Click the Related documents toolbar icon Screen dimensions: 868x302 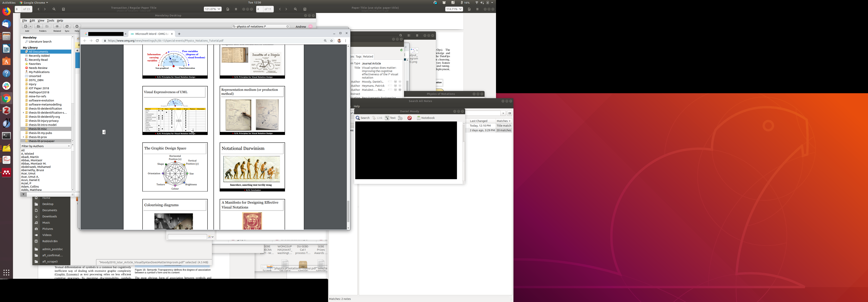[x=57, y=26]
